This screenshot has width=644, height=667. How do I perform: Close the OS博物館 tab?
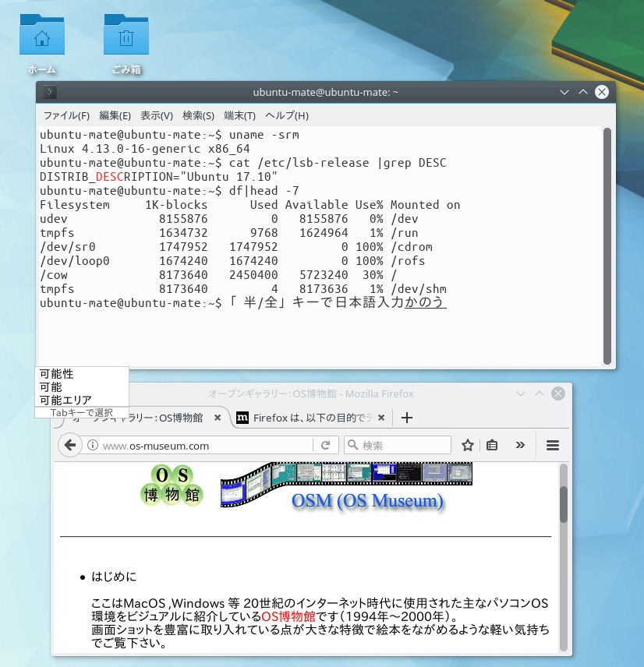tap(218, 418)
